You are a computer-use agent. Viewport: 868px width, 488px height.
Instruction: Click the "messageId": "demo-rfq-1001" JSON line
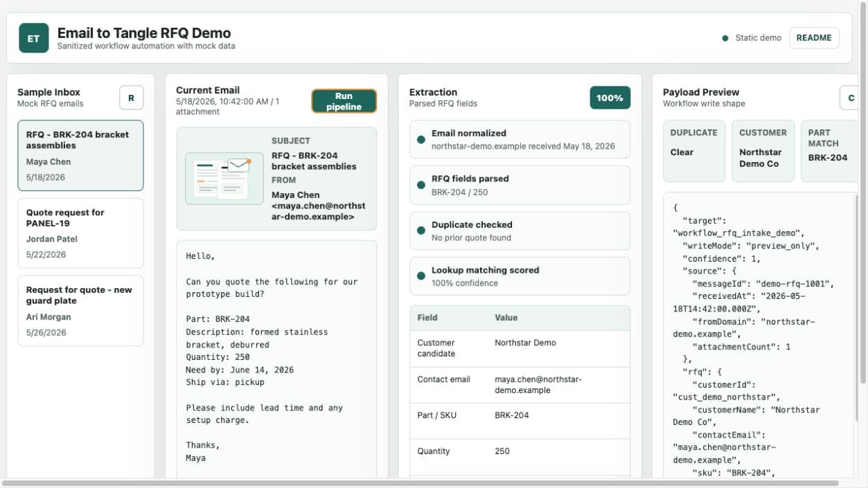pos(763,284)
